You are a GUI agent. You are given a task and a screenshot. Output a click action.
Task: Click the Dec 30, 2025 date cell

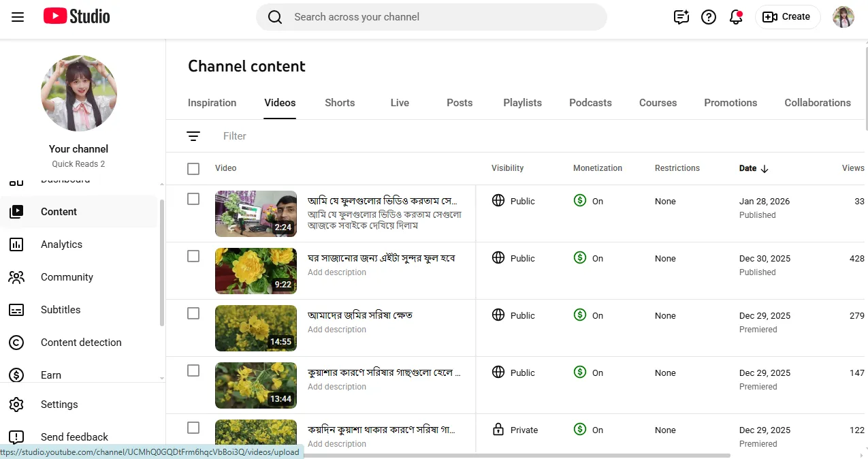765,259
